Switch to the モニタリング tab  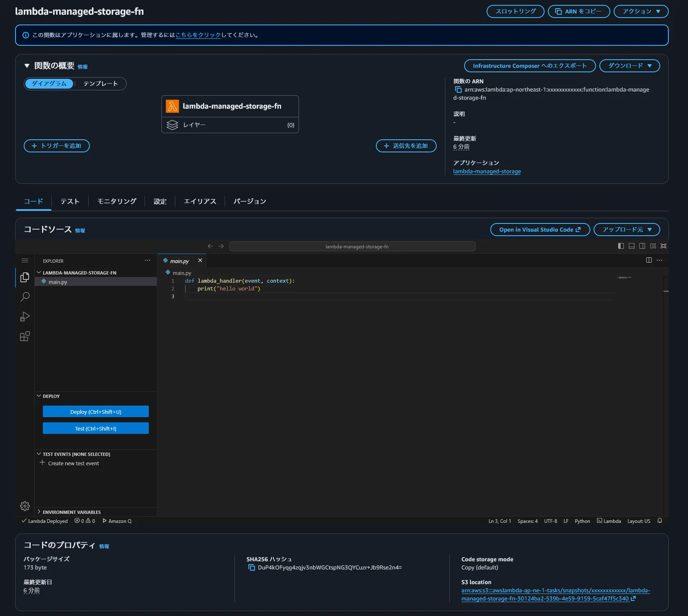tap(117, 201)
